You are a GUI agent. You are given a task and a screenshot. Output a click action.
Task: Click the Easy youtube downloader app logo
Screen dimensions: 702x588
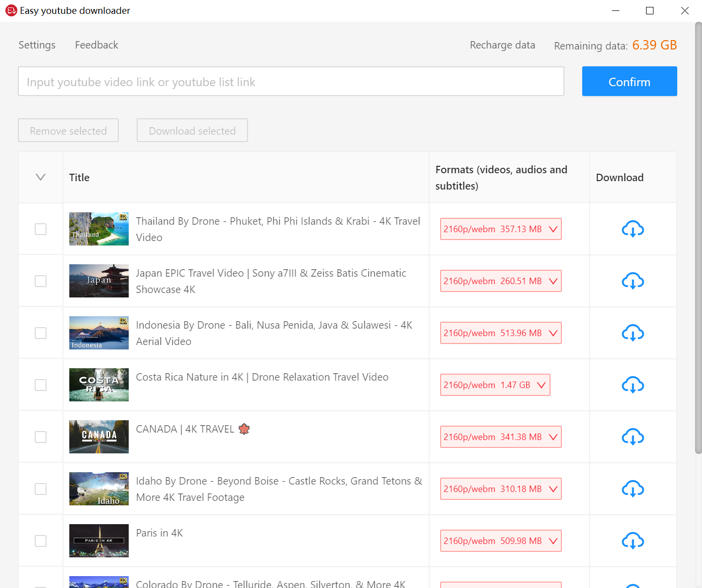tap(11, 10)
